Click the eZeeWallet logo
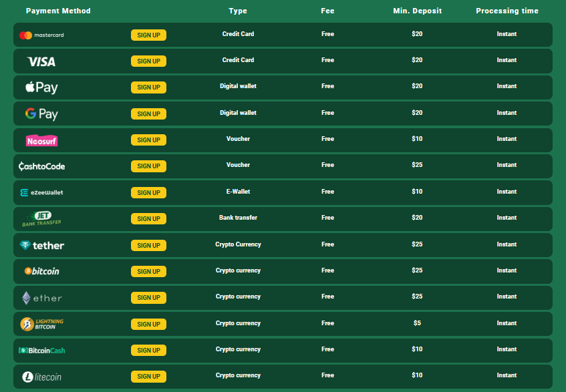Image resolution: width=566 pixels, height=392 pixels. coord(41,192)
